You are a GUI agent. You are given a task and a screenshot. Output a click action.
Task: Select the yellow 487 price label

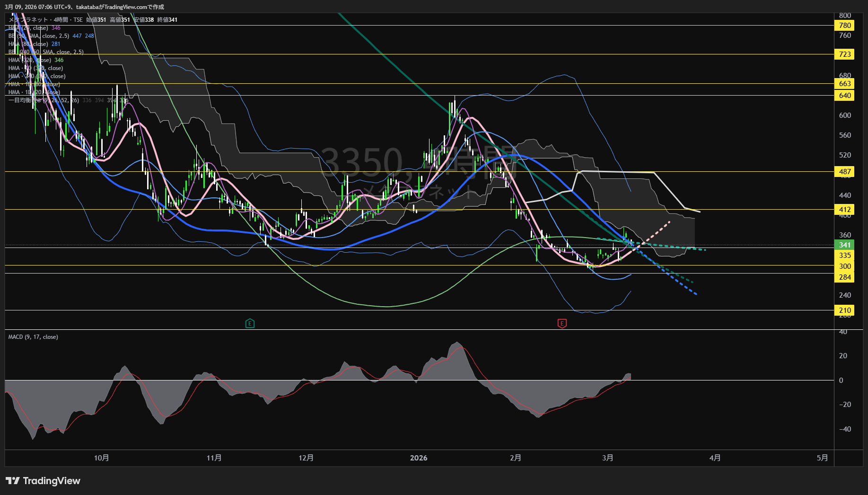coord(844,172)
